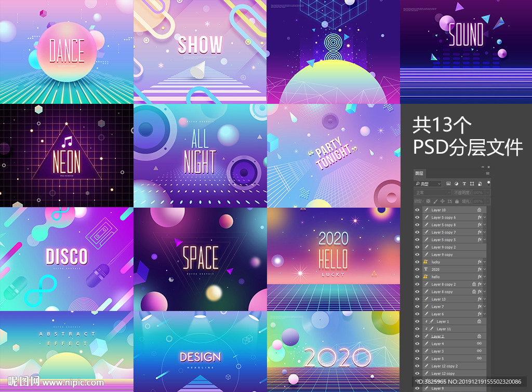Open opacity slider dropdown arrow

coord(487,192)
